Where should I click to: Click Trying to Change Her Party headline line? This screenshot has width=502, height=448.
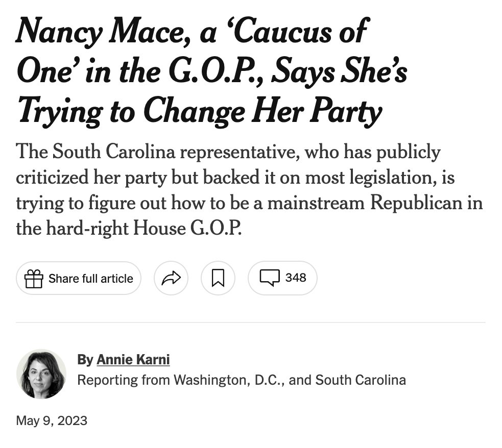click(200, 111)
